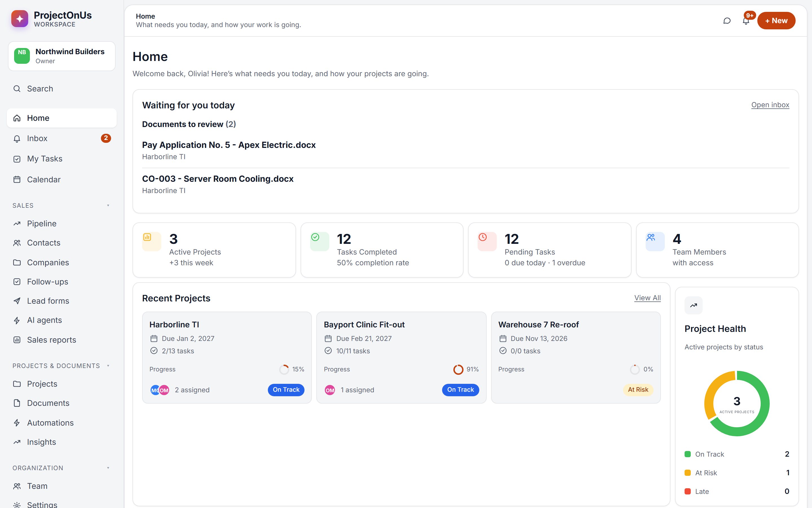Click the ProjectOnUs logo icon
Viewport: 812px width, 508px height.
click(20, 19)
